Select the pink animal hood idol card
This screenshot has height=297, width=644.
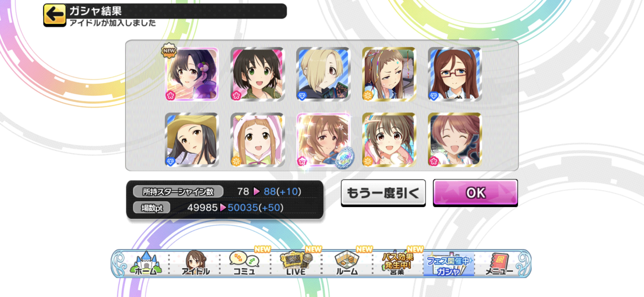(257, 140)
